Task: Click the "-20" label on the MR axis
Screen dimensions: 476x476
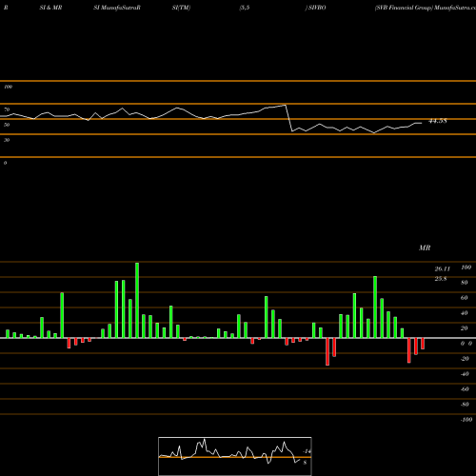Action: click(465, 359)
